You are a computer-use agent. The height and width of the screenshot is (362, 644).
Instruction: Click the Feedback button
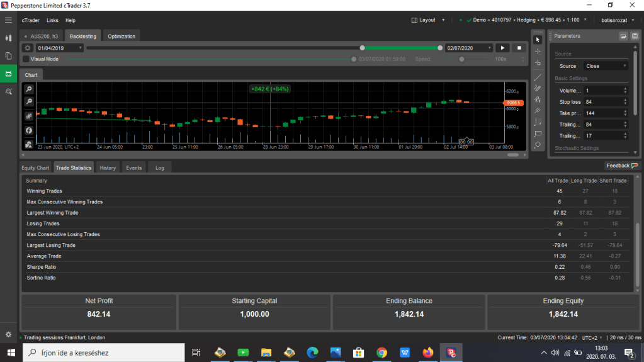point(622,166)
